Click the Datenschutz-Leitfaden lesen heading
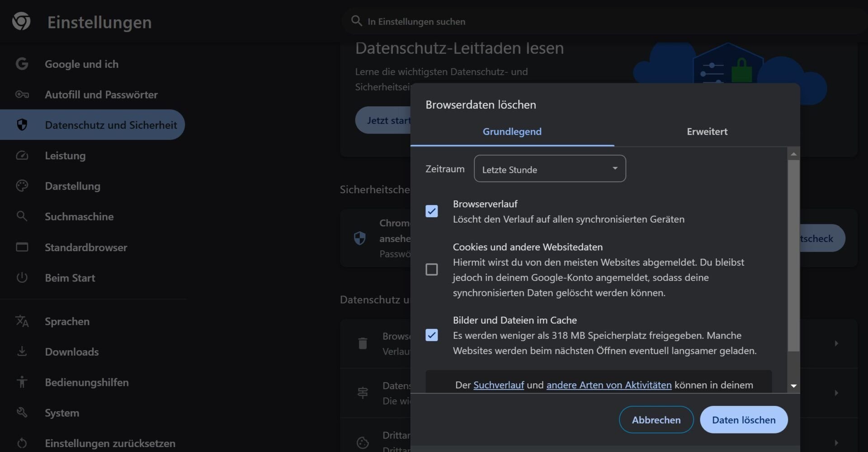 pos(459,48)
